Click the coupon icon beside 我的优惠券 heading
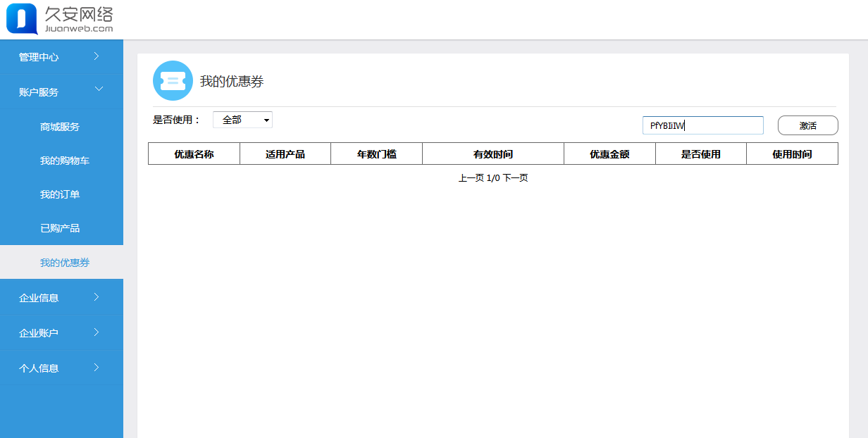This screenshot has height=438, width=868. pyautogui.click(x=173, y=80)
